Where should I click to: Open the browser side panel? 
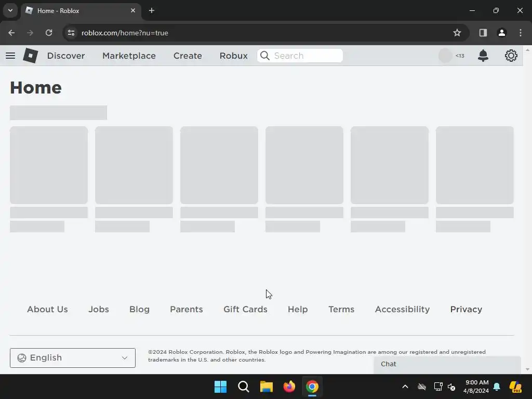tap(483, 33)
